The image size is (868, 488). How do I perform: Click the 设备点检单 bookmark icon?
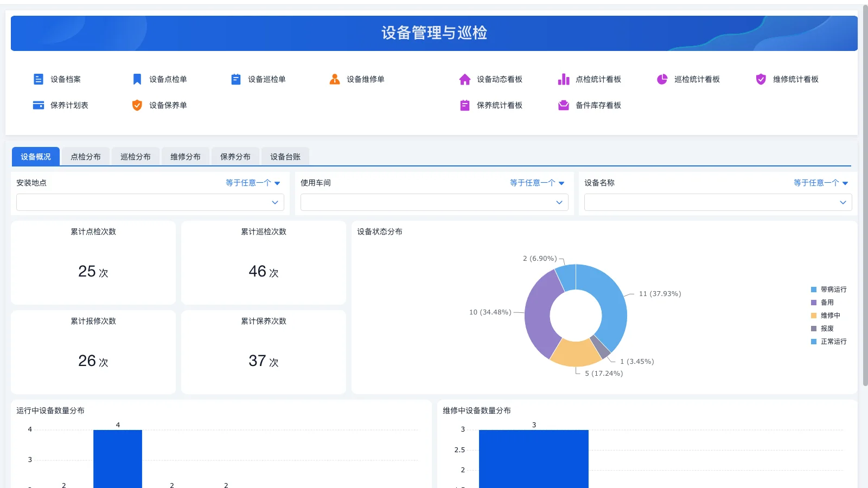(x=137, y=79)
